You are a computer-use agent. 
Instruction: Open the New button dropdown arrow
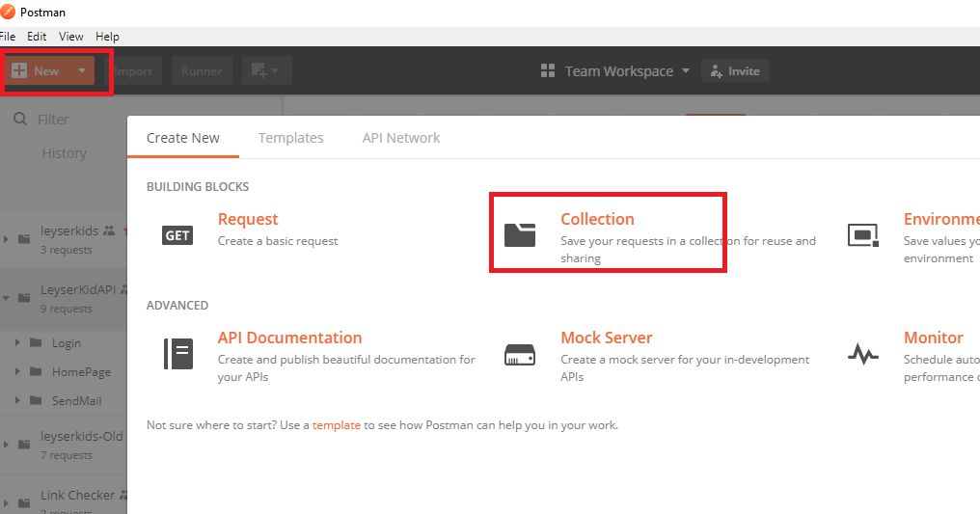click(82, 70)
